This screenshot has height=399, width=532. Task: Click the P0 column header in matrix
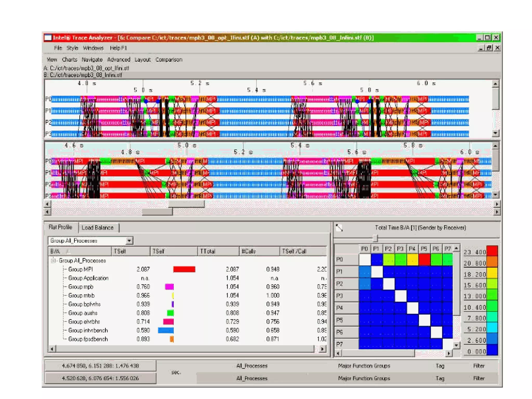point(365,249)
